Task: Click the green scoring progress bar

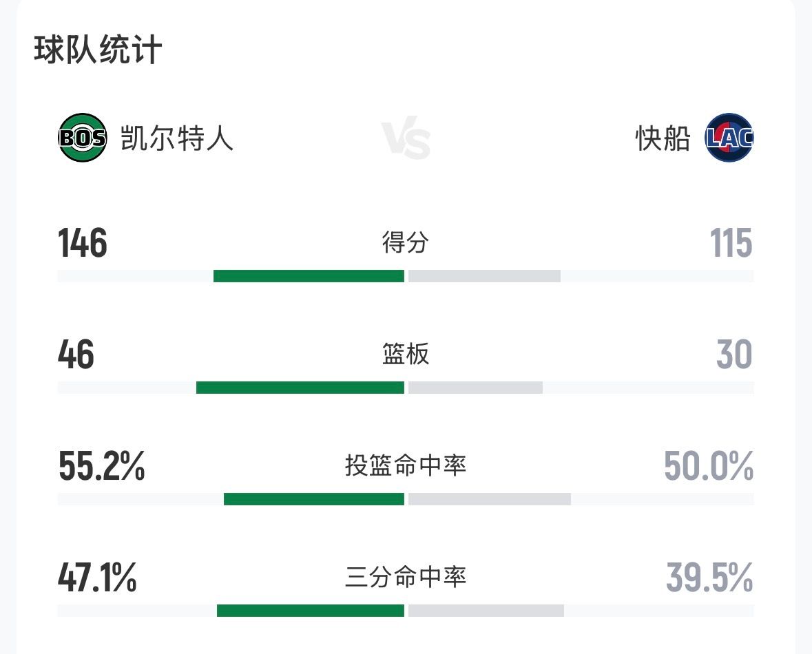Action: (310, 275)
